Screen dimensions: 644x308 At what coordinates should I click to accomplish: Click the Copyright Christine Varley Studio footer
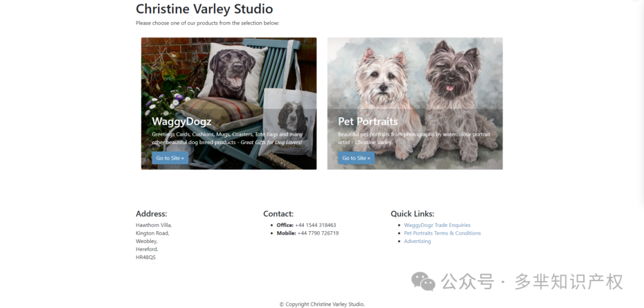pos(322,304)
